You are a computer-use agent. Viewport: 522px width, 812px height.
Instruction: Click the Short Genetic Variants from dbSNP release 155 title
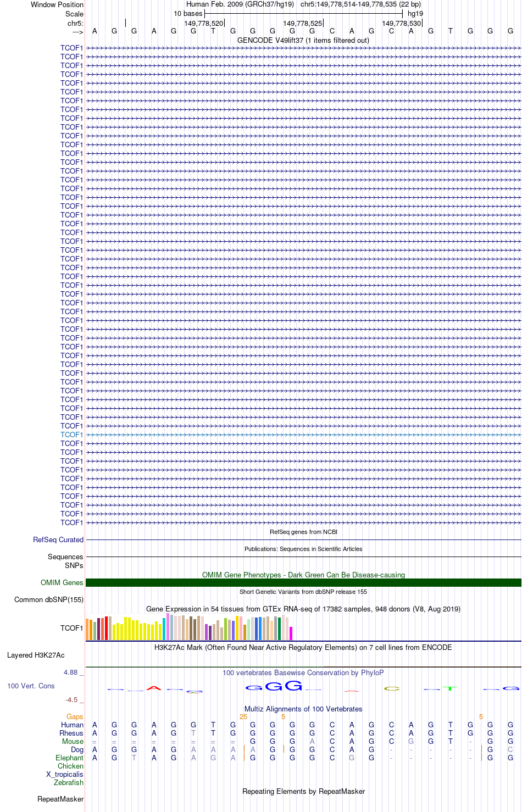point(303,592)
